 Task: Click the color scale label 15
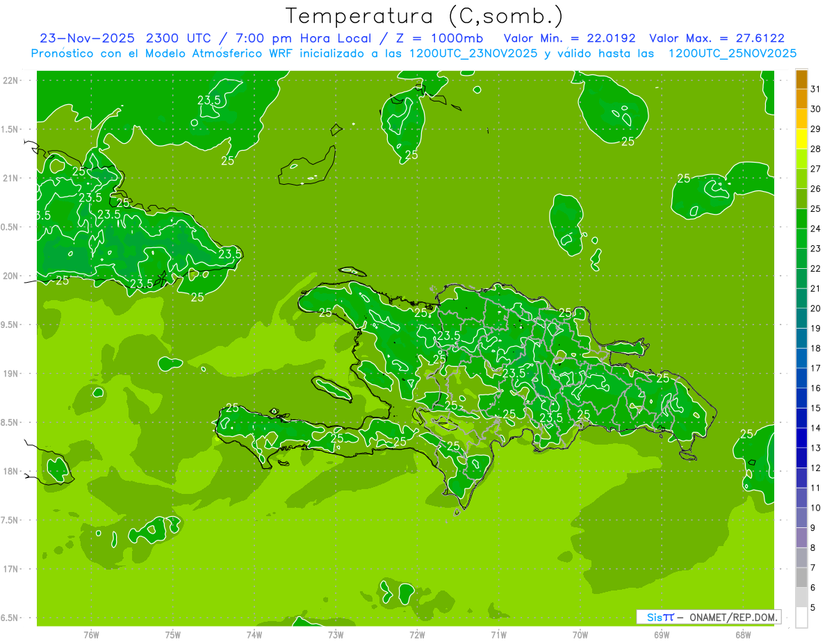tap(816, 408)
